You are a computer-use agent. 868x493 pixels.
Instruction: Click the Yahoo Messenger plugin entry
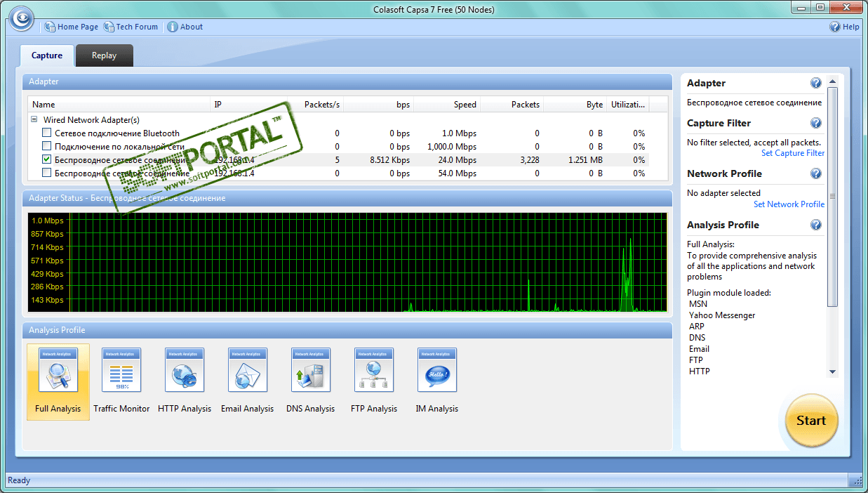click(x=722, y=315)
